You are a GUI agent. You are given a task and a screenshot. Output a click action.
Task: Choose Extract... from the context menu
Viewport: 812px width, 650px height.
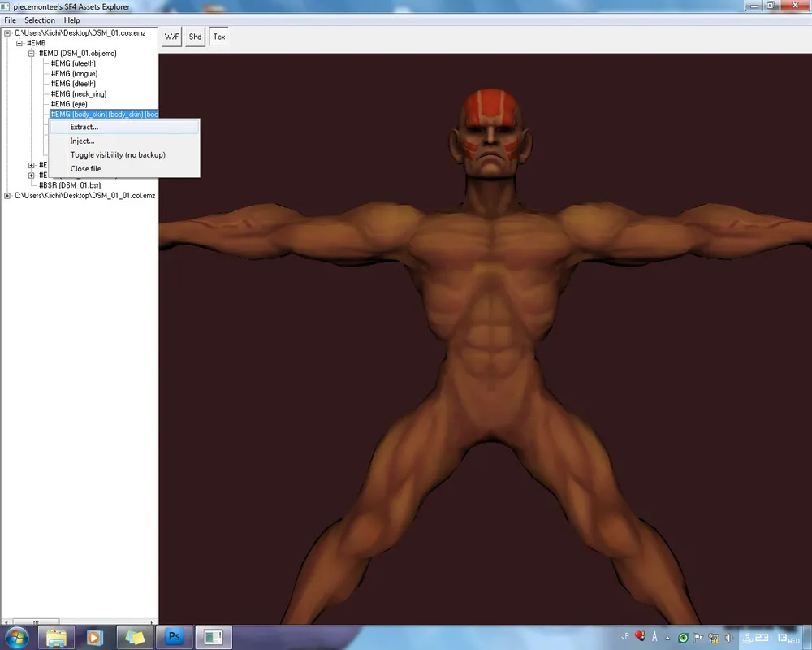84,127
